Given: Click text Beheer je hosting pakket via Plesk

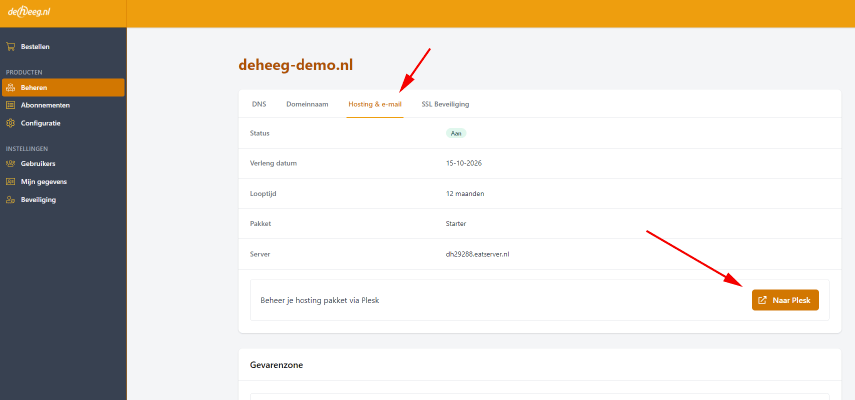Looking at the screenshot, I should coord(320,300).
